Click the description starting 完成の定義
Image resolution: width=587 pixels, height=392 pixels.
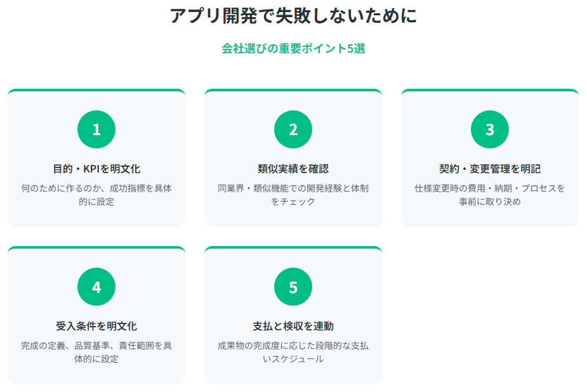click(x=96, y=352)
